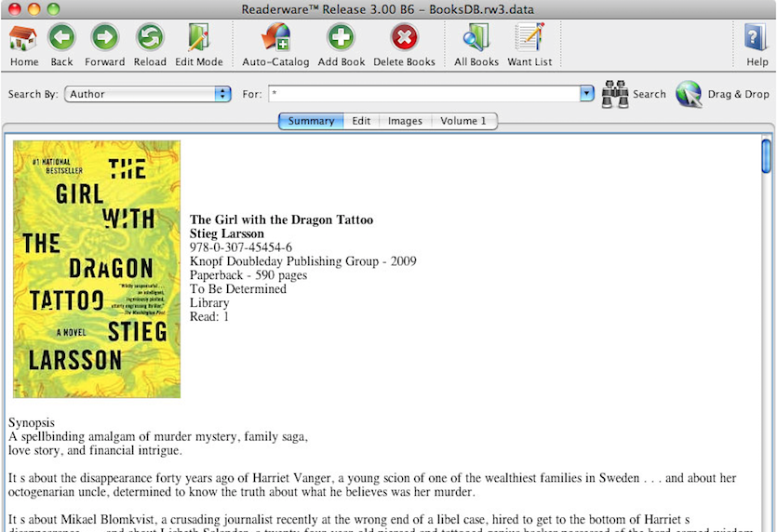Click Knopf Doubleday Publishing Group - 2009
The height and width of the screenshot is (532, 777).
(x=302, y=261)
